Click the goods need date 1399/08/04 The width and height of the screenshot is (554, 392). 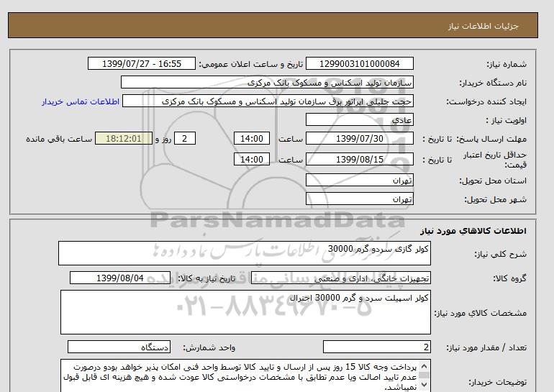tap(120, 278)
